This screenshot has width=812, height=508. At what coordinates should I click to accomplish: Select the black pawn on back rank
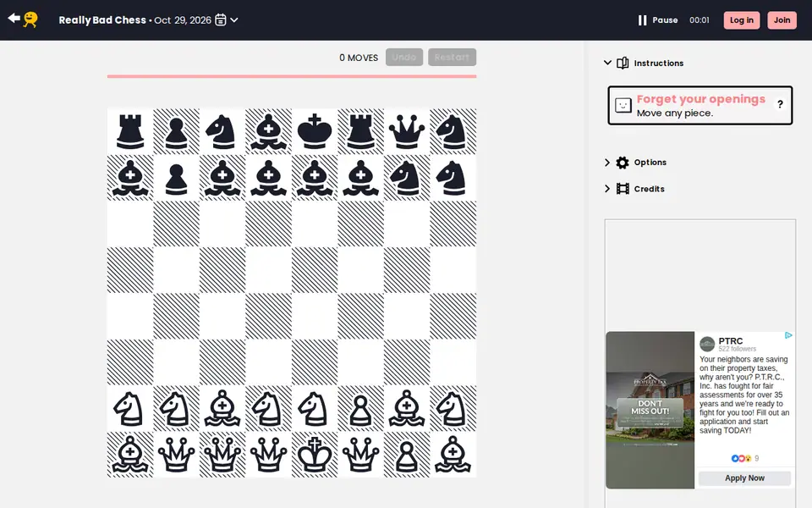pyautogui.click(x=176, y=132)
